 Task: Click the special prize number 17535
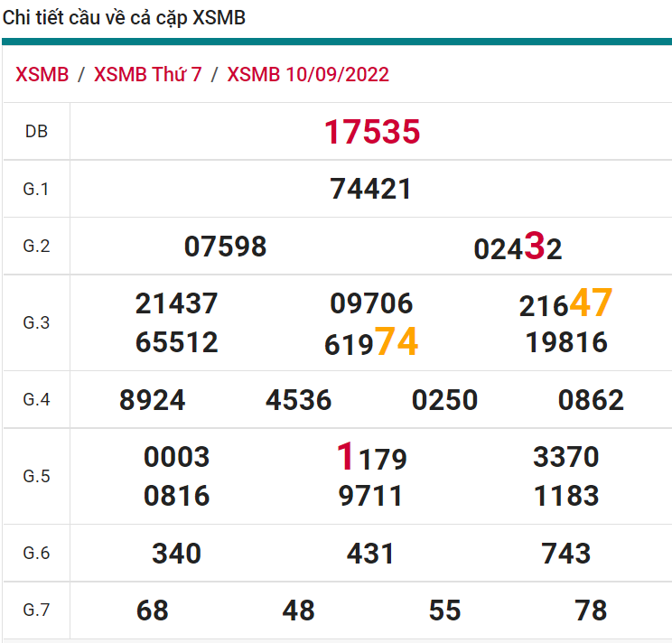(372, 132)
